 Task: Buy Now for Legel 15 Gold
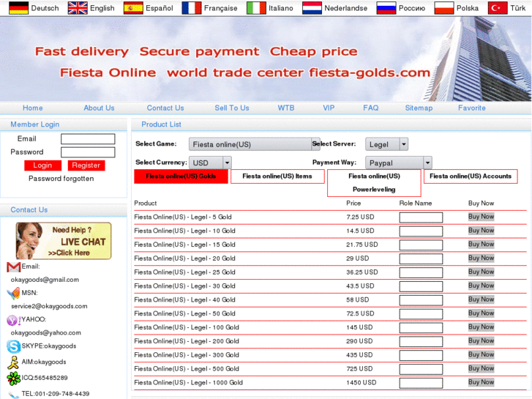[481, 244]
